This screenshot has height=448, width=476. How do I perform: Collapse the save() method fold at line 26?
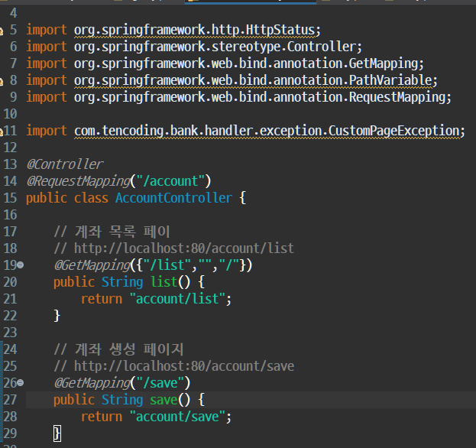(21, 383)
